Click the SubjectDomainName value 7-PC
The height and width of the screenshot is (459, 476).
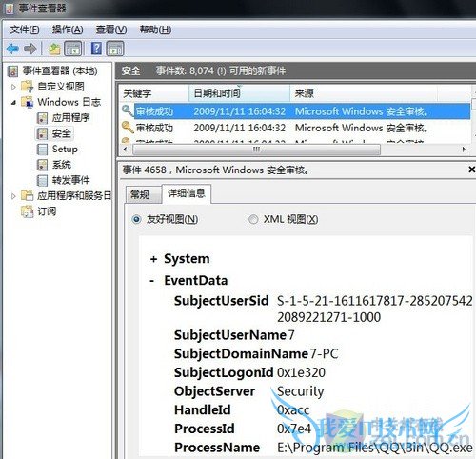click(324, 353)
